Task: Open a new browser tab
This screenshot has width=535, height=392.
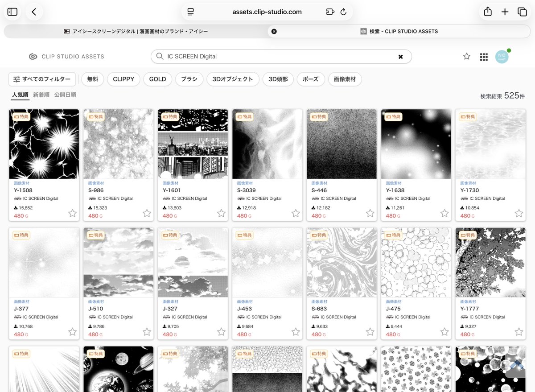Action: pos(505,12)
